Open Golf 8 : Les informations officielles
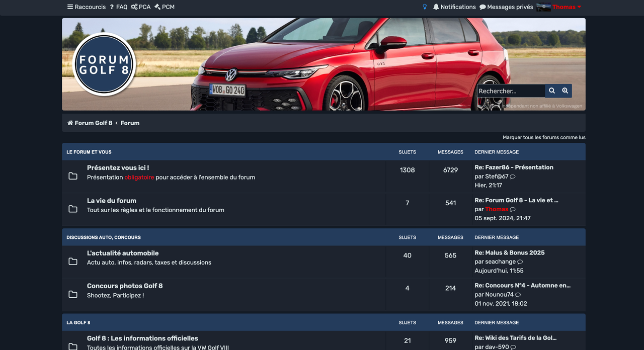 tap(142, 338)
